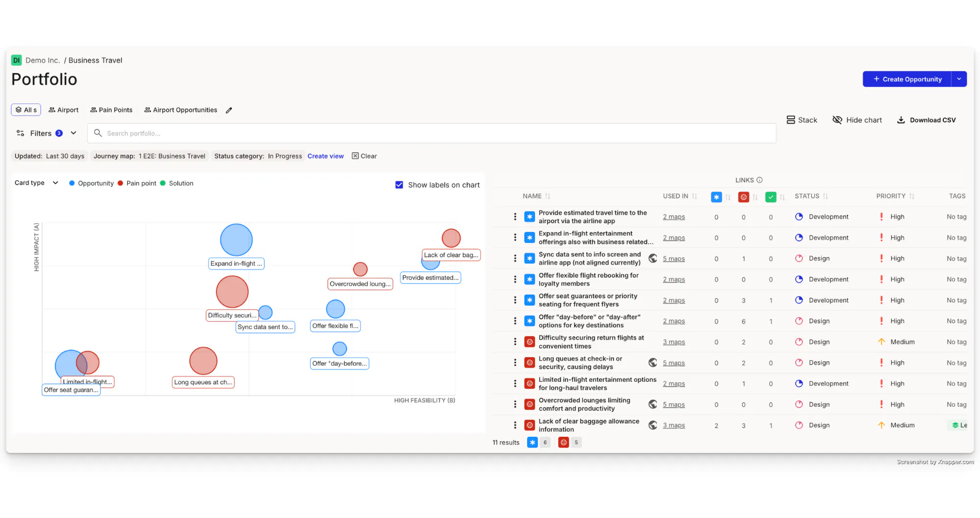Click Download CSV button
This screenshot has width=980, height=518.
(x=927, y=120)
